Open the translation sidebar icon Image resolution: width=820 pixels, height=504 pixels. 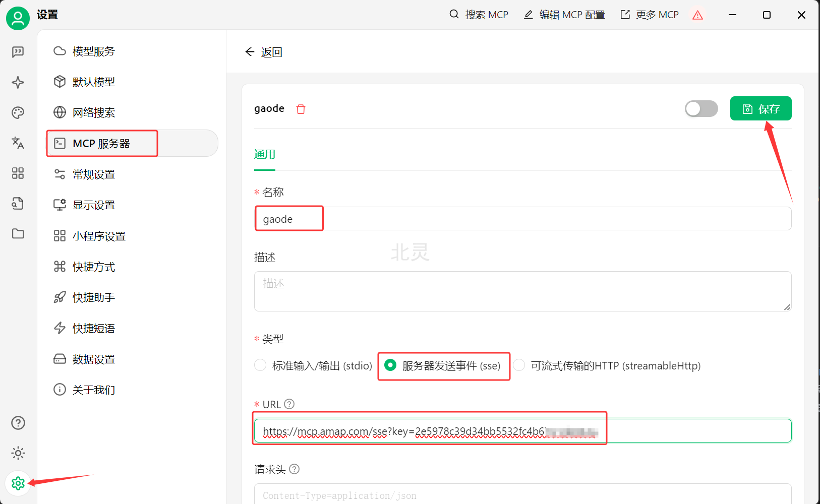point(18,143)
